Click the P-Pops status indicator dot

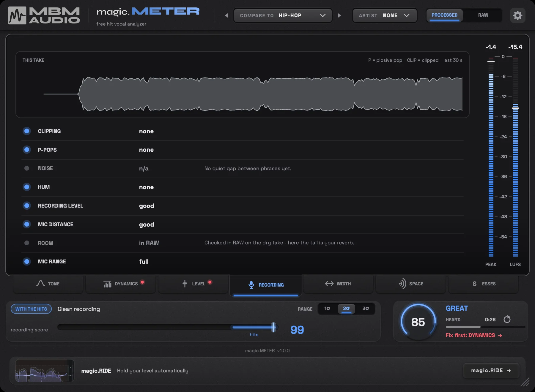point(27,150)
